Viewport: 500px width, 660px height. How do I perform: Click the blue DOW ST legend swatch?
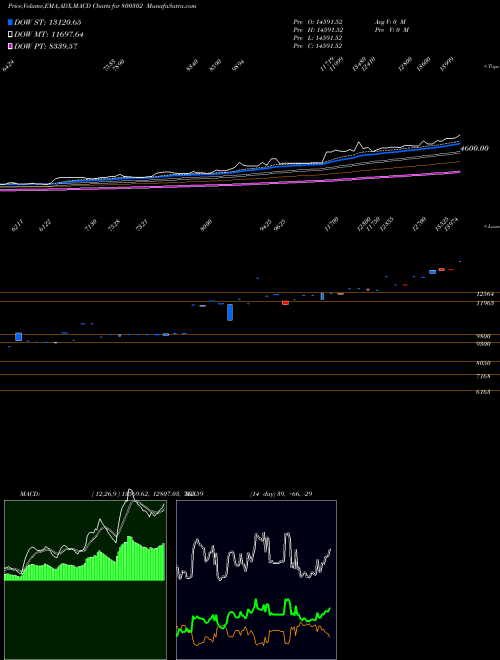click(x=10, y=22)
